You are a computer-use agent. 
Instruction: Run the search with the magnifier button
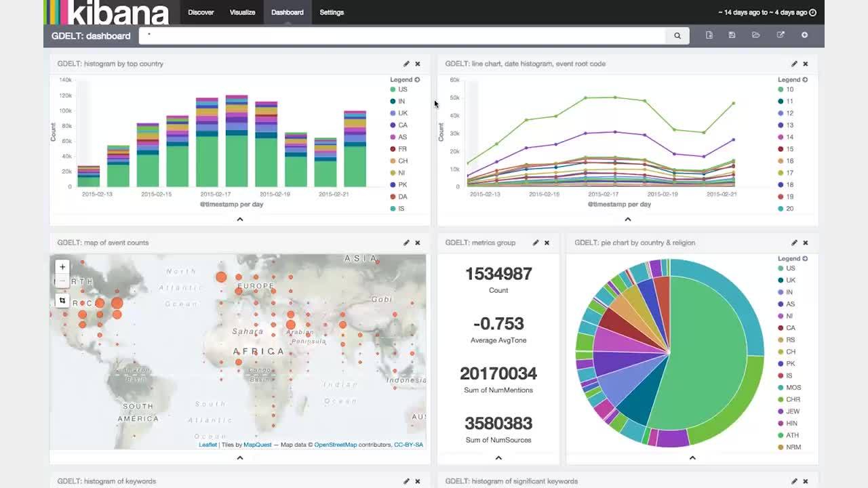(676, 35)
